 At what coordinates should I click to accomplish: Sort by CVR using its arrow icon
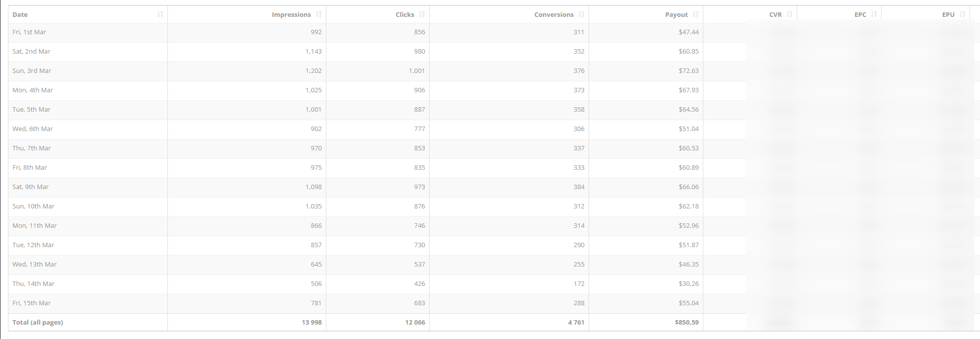789,14
